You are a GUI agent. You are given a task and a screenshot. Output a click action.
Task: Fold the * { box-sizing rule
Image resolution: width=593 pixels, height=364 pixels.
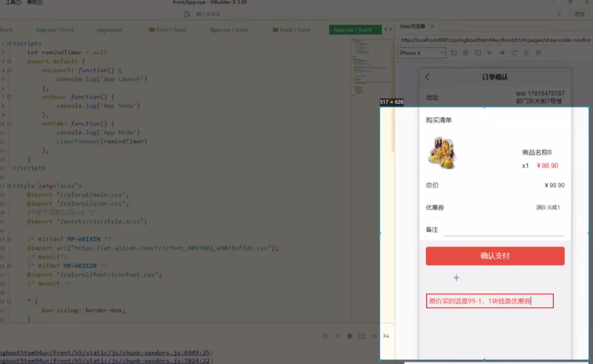[x=9, y=302]
